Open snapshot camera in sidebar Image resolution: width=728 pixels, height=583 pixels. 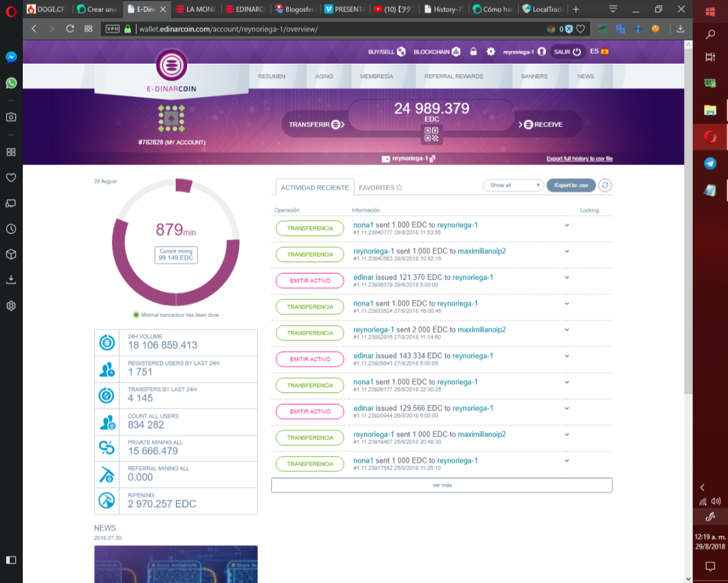[11, 117]
